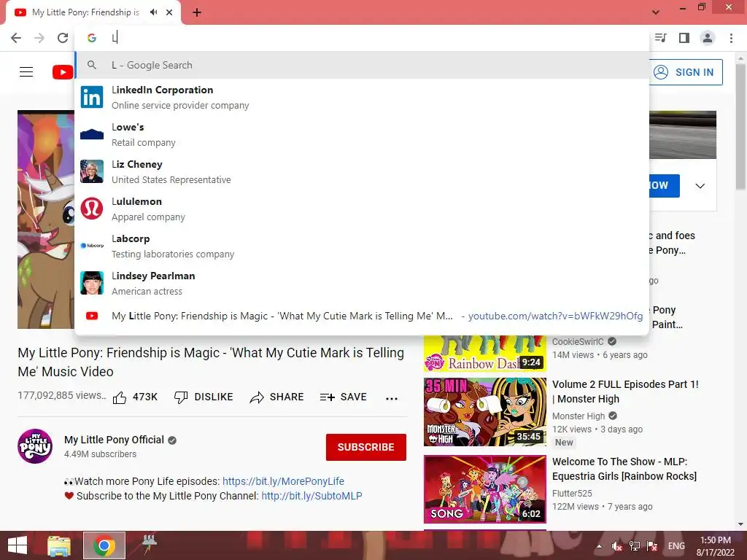Click the Monster High channel name
The height and width of the screenshot is (560, 747).
tap(578, 416)
